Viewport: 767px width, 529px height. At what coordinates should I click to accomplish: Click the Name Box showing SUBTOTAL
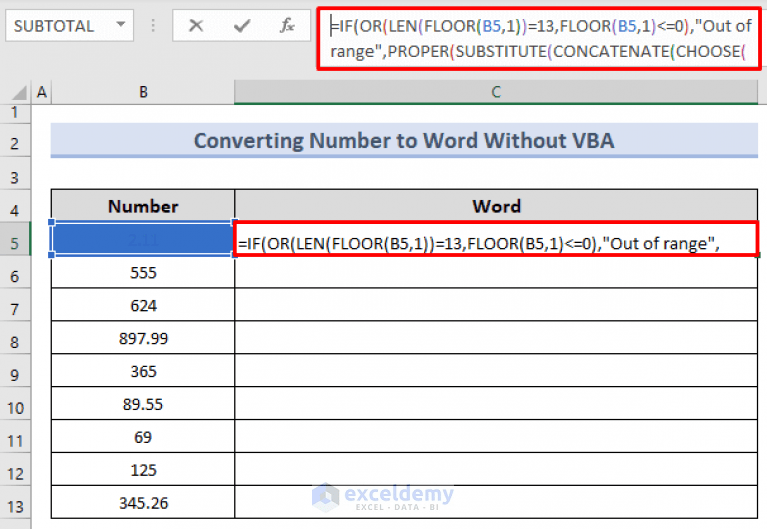[x=69, y=25]
